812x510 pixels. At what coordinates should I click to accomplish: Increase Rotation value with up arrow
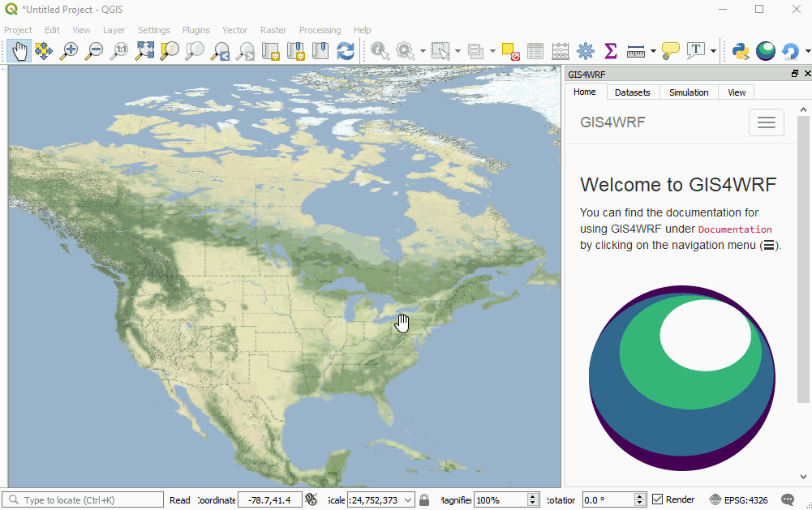(640, 496)
